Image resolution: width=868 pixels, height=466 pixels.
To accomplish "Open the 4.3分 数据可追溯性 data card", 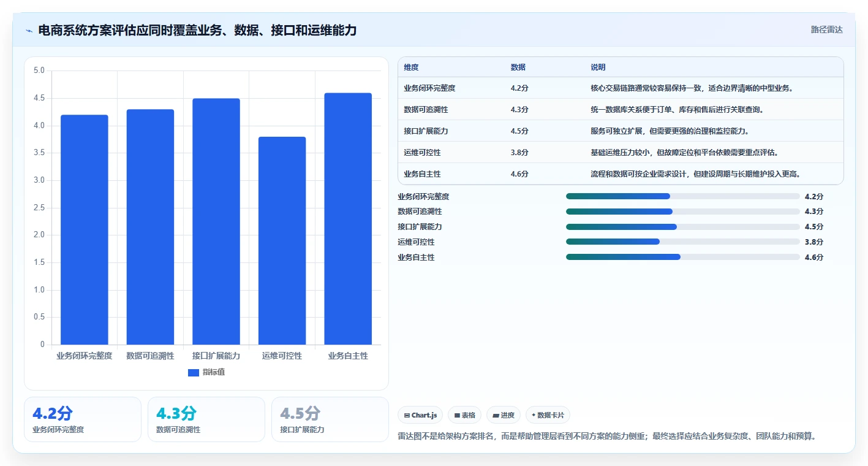I will [x=206, y=419].
